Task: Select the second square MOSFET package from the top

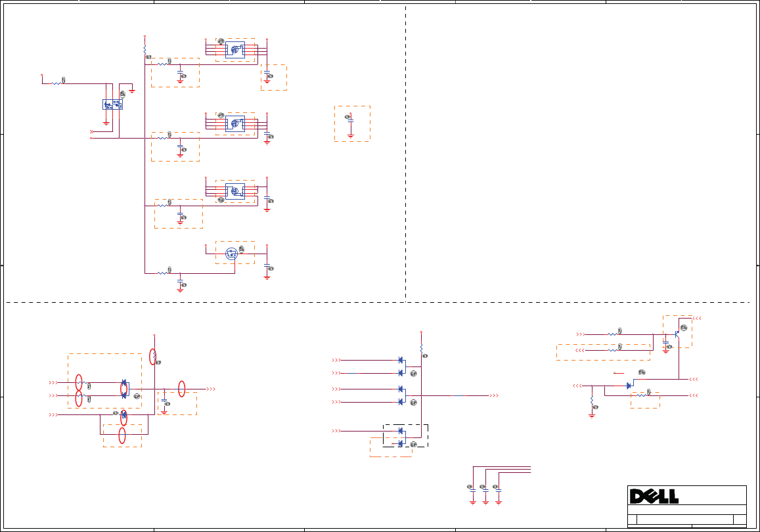Action: point(235,124)
